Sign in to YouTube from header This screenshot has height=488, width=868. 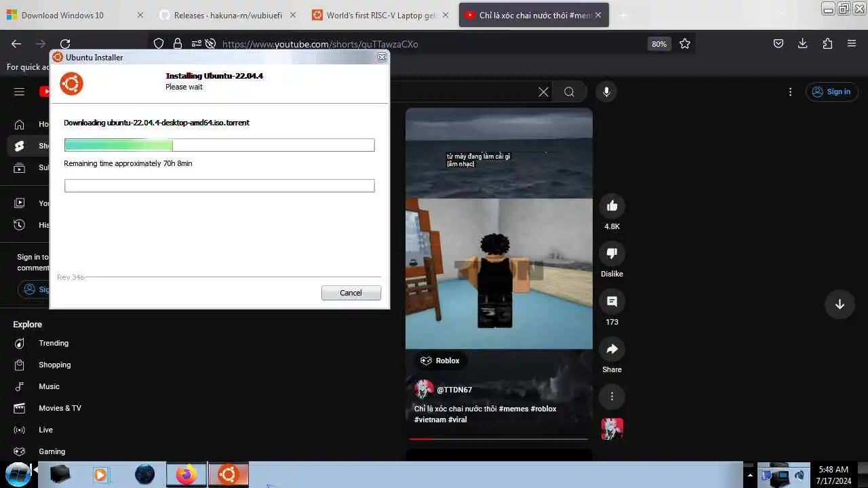[x=832, y=91]
